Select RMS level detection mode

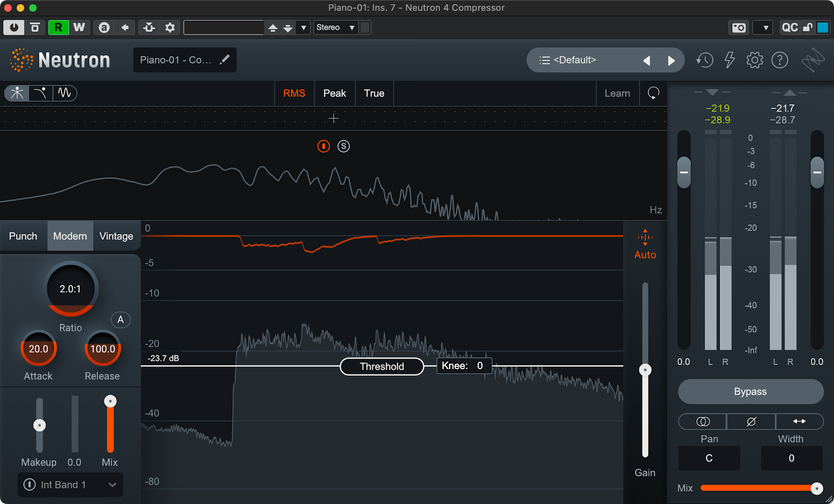tap(294, 93)
